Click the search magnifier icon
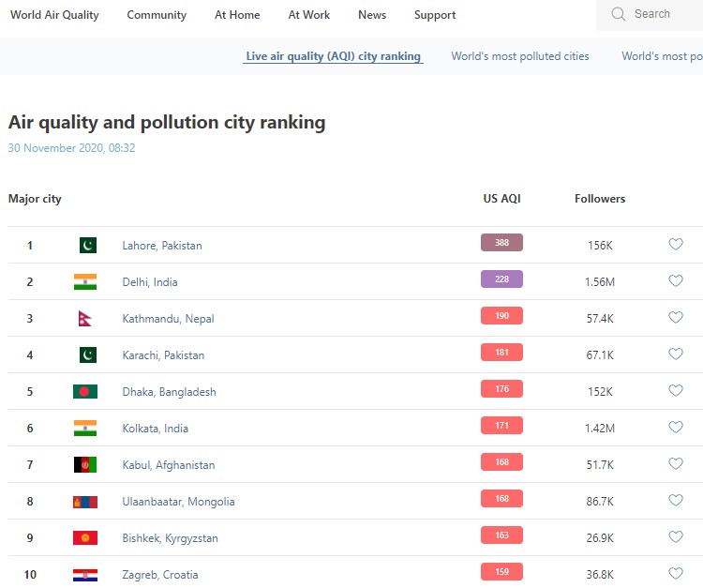The image size is (703, 588). 618,14
